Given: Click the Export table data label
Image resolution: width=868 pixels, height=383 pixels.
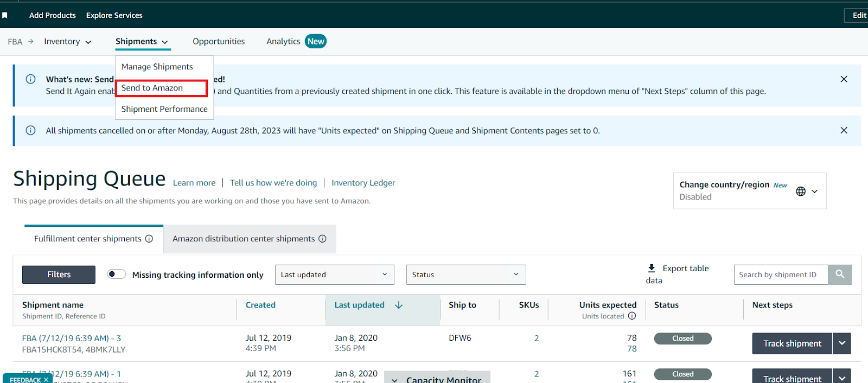Looking at the screenshot, I should click(677, 274).
